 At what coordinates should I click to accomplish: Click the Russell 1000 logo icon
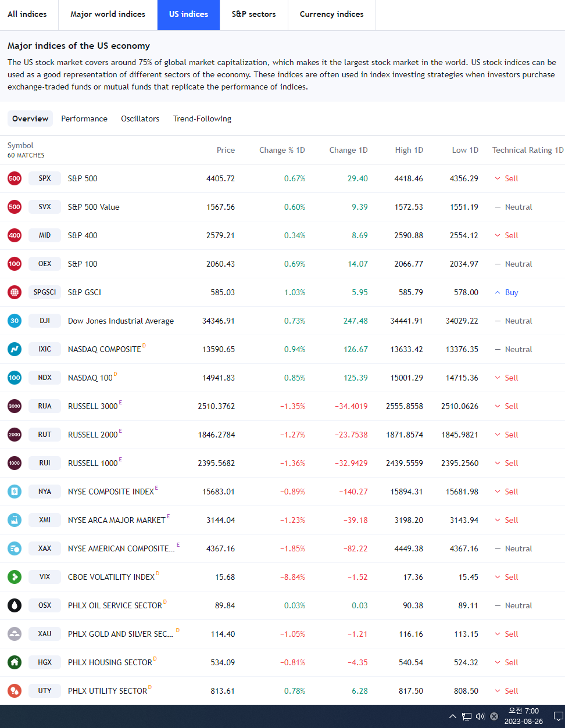coord(15,463)
